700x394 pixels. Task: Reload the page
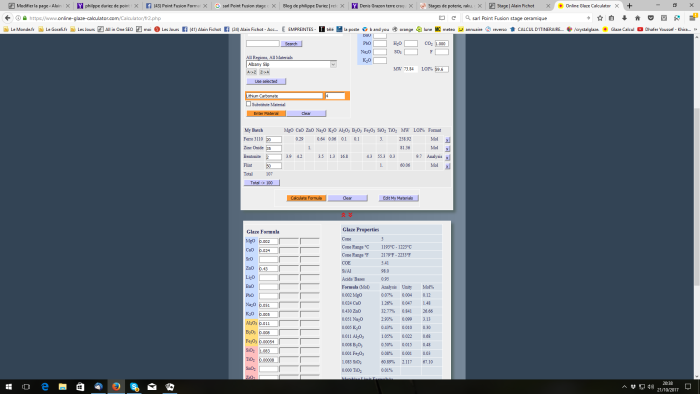pos(454,18)
